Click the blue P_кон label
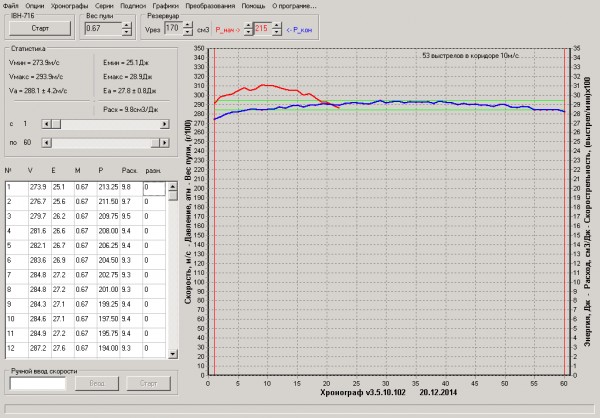The width and height of the screenshot is (600, 418). pyautogui.click(x=299, y=29)
